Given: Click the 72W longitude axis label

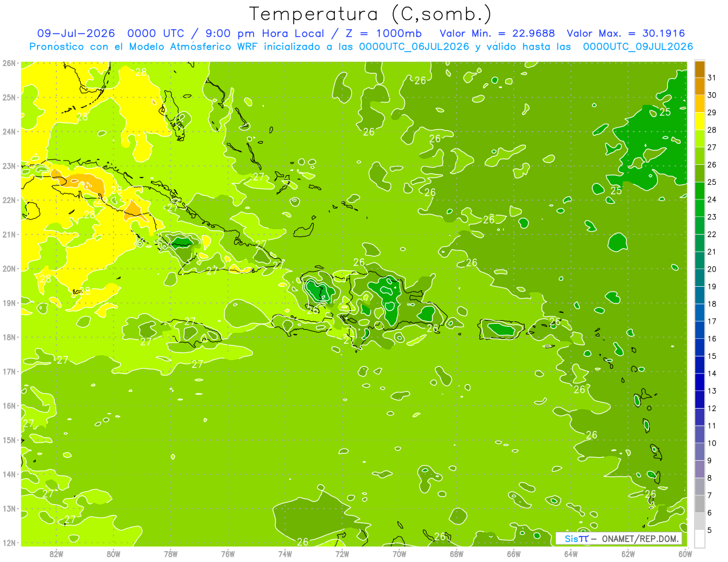Looking at the screenshot, I should pyautogui.click(x=342, y=554).
